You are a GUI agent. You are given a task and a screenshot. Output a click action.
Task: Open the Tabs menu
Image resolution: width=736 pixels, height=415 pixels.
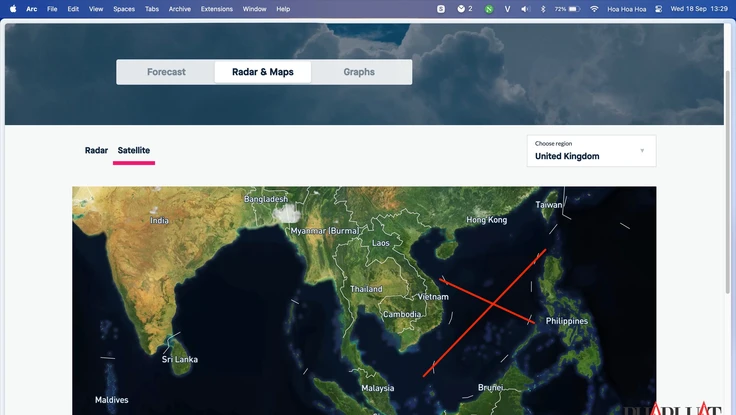(152, 9)
